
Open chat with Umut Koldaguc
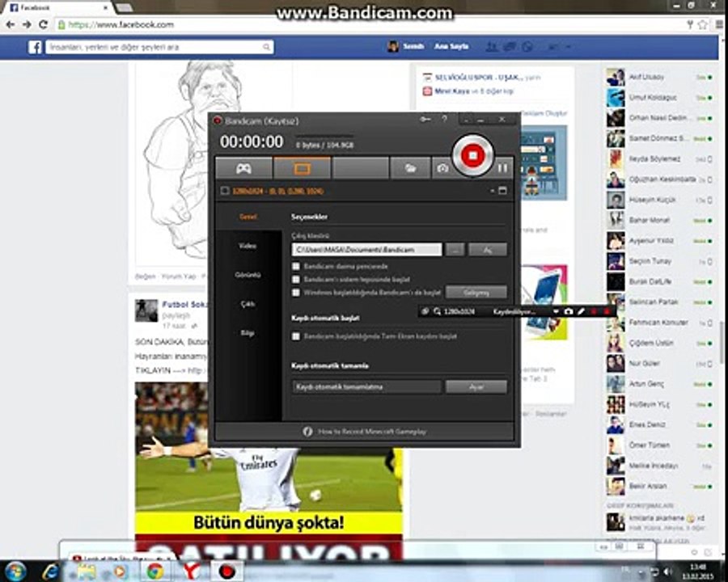(x=660, y=98)
